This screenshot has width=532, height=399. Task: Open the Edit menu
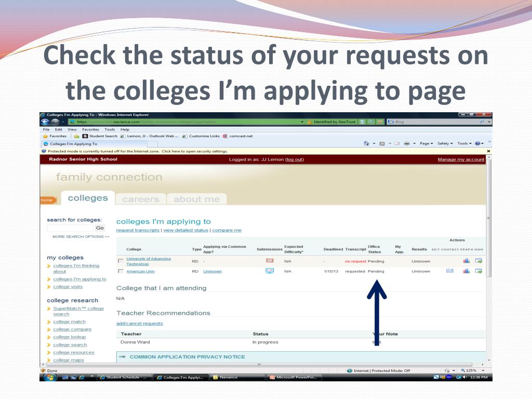pos(59,129)
